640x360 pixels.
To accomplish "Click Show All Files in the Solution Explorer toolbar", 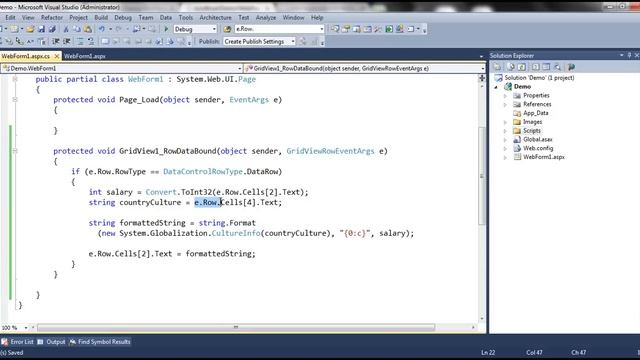I will (x=511, y=67).
